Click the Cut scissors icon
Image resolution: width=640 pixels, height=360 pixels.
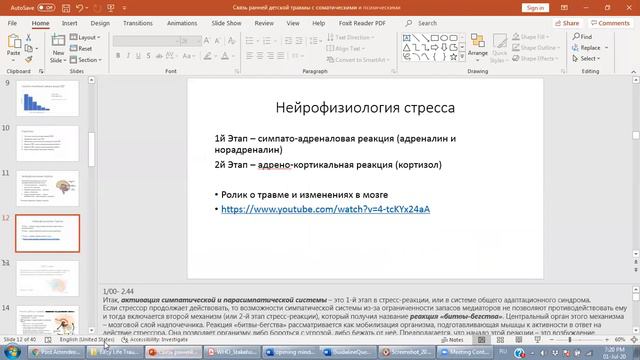tap(29, 38)
